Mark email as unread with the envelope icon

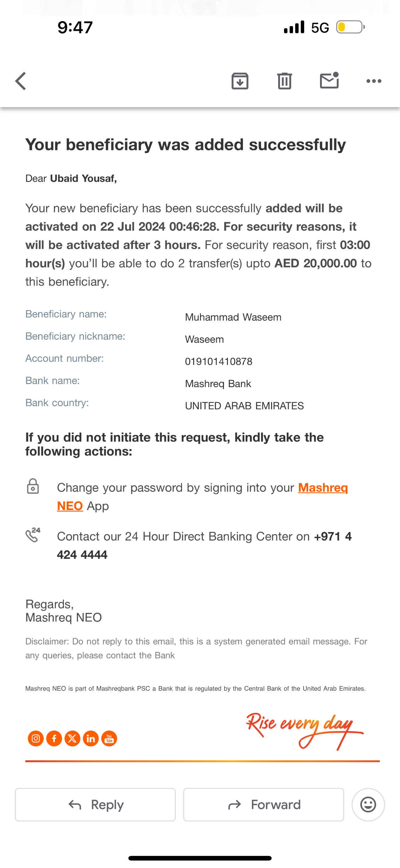[x=329, y=80]
